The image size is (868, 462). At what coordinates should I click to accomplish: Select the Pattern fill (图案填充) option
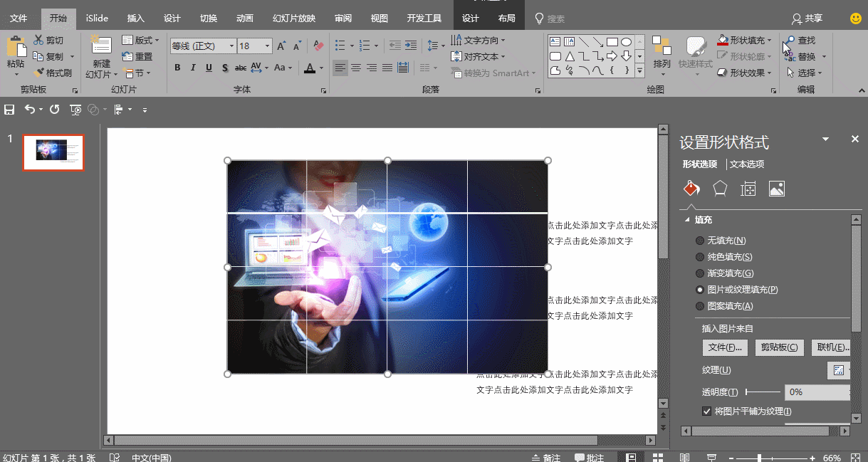pos(725,306)
